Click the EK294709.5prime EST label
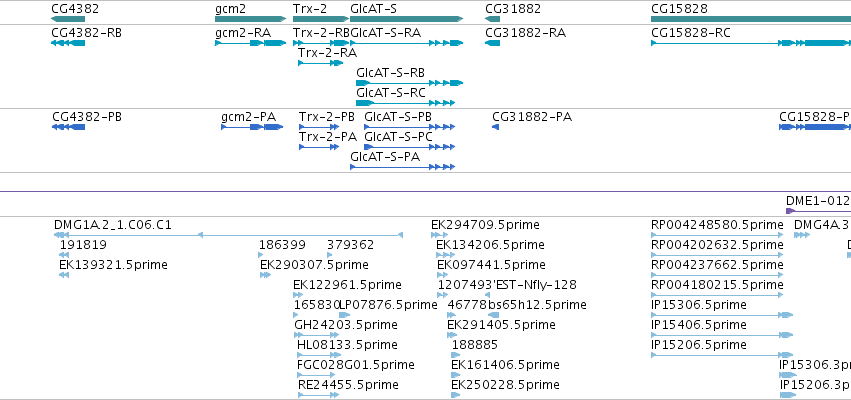The height and width of the screenshot is (400, 851). click(485, 225)
